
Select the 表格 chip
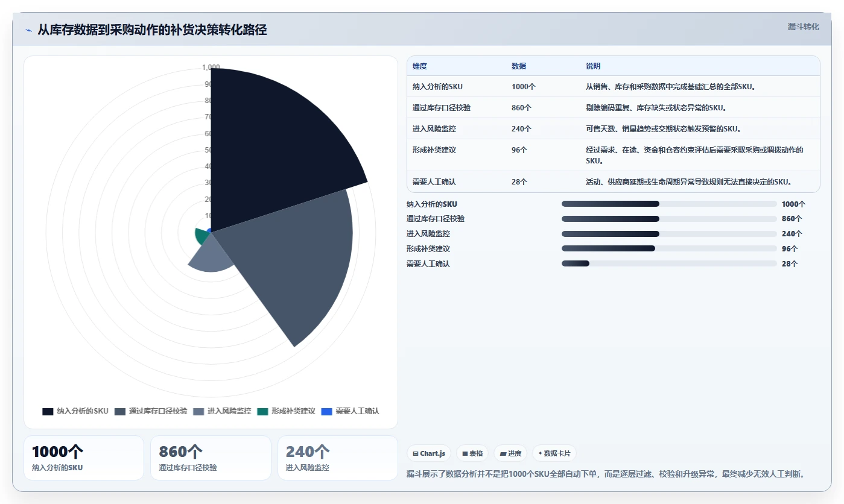click(472, 453)
